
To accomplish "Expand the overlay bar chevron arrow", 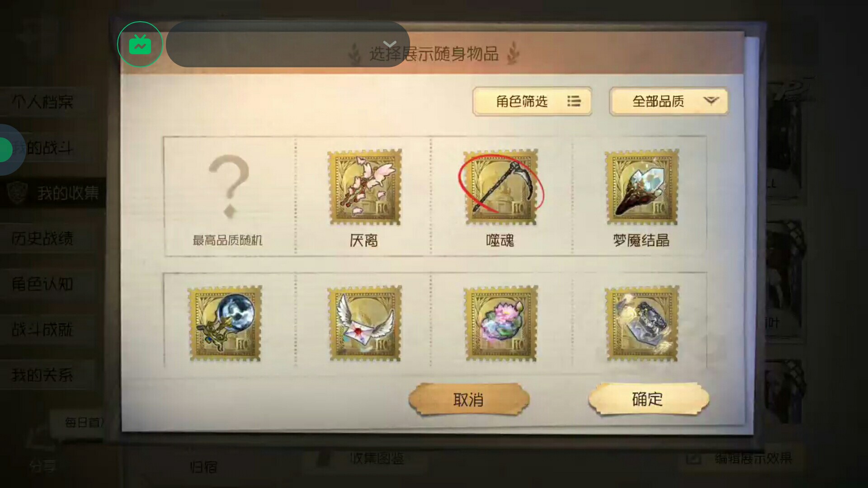I will (x=390, y=44).
